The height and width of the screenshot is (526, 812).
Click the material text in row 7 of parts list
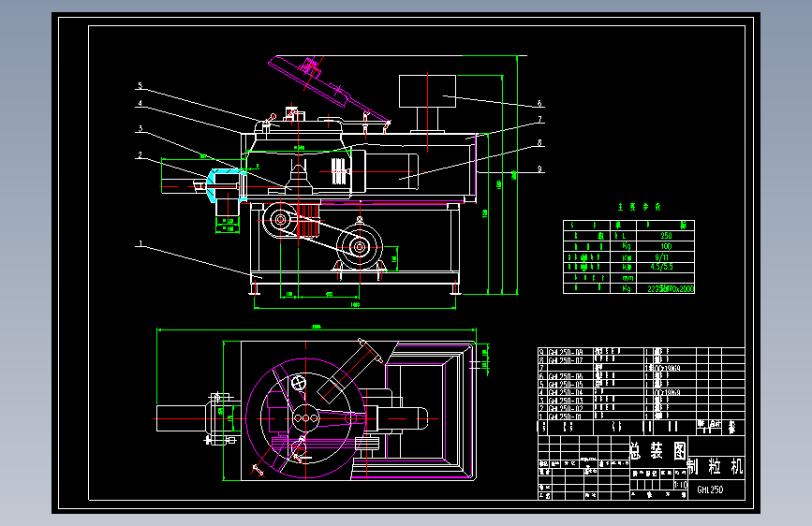[x=668, y=368]
